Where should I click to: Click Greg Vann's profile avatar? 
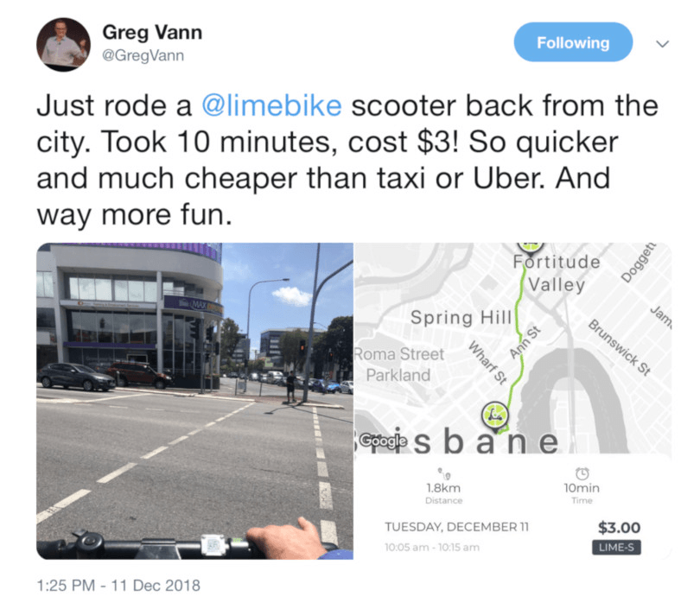[x=63, y=45]
